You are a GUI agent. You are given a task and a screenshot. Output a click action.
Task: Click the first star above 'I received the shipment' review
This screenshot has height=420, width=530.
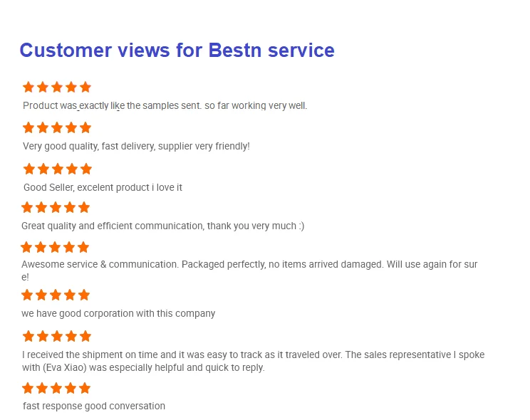point(28,336)
